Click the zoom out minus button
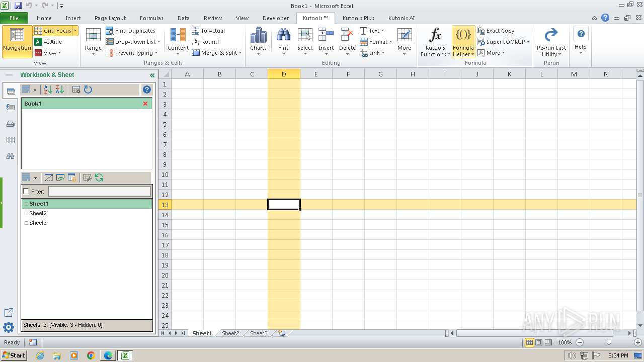 pyautogui.click(x=580, y=342)
